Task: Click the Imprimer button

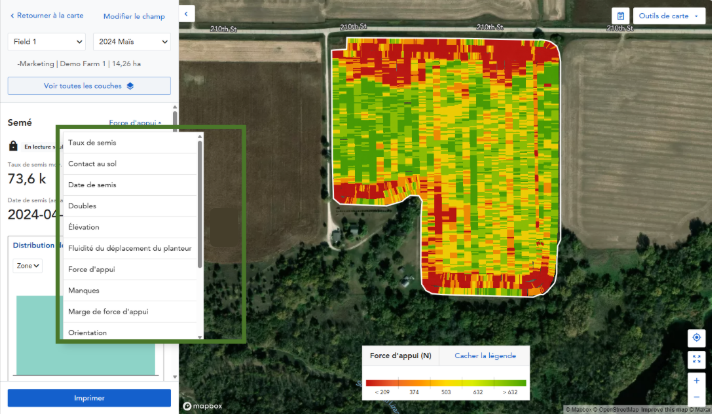Action: coord(89,398)
